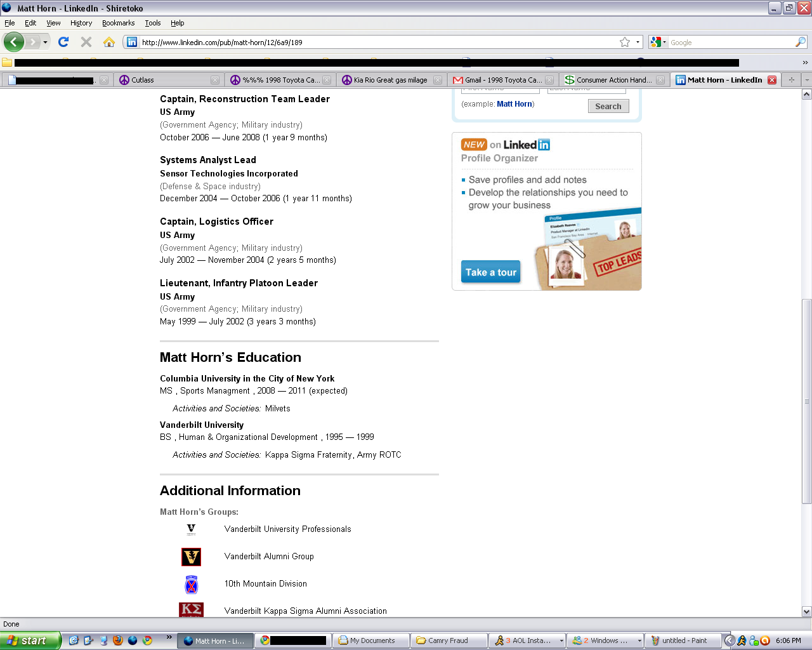Expand hidden system tray icons
812x650 pixels.
point(730,640)
